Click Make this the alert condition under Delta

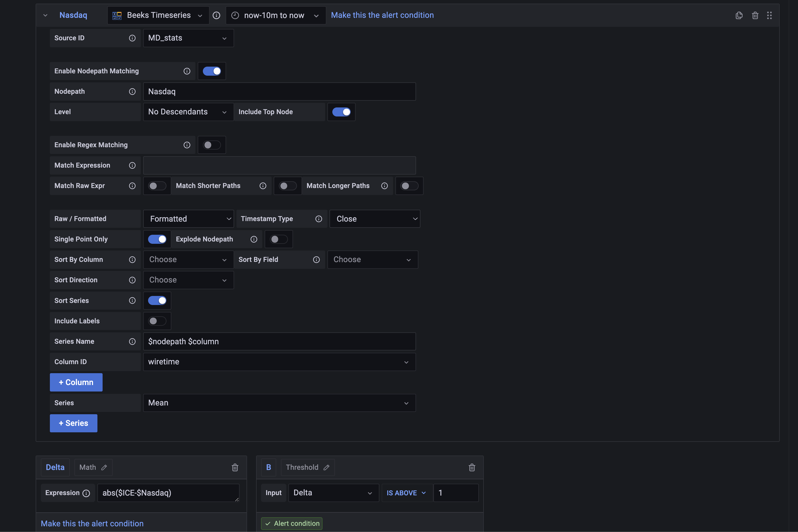point(92,523)
